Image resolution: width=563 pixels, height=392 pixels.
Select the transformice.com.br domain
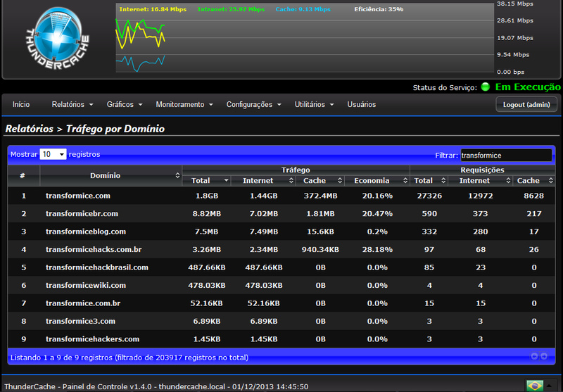coord(83,303)
